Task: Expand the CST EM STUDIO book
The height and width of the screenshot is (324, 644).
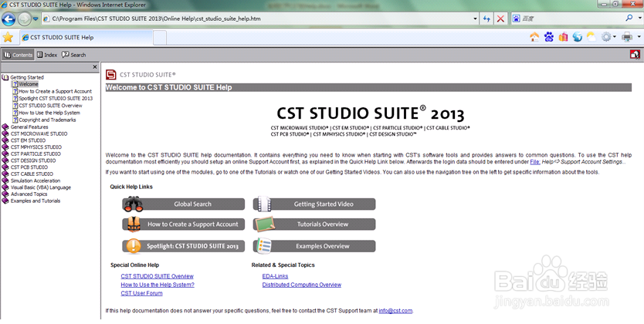Action: tap(5, 140)
